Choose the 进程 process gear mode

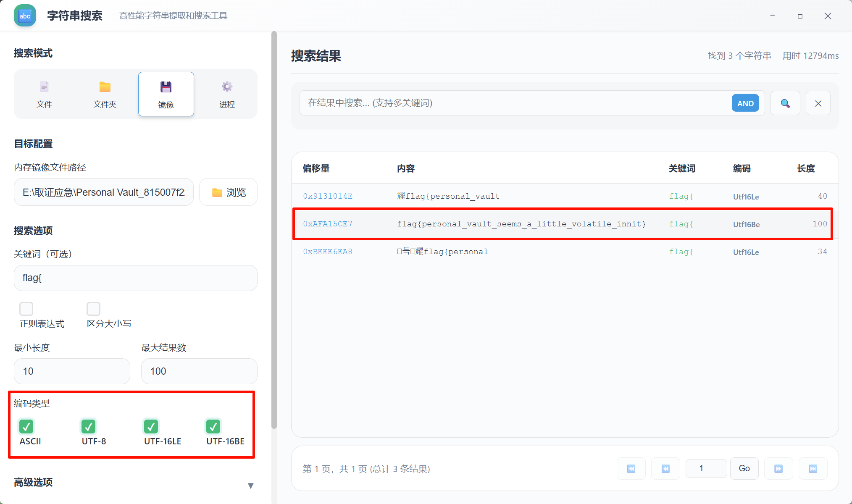227,94
